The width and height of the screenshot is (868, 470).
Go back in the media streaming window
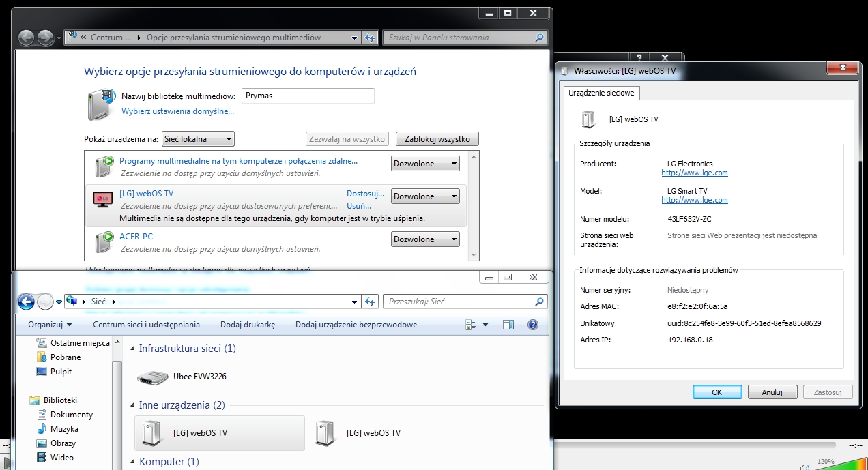pos(26,38)
